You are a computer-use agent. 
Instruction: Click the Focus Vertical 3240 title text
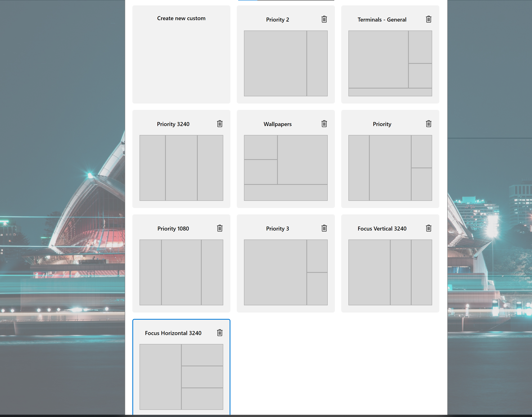tap(382, 229)
